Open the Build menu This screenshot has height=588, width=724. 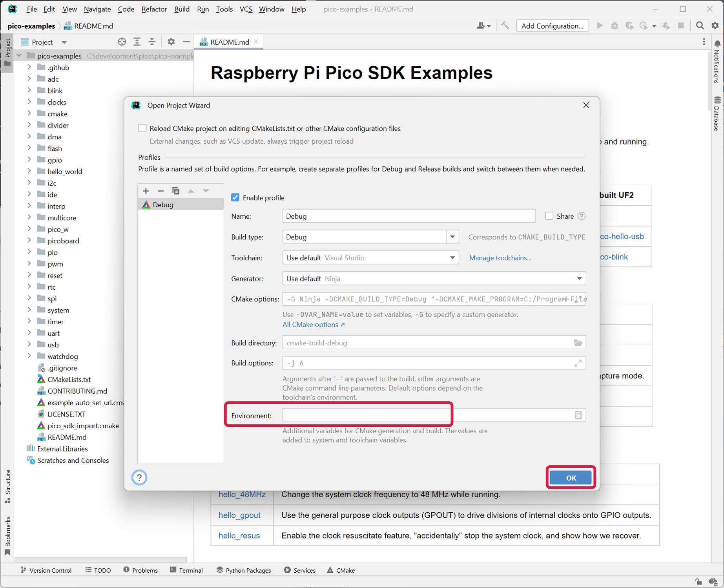pos(182,9)
